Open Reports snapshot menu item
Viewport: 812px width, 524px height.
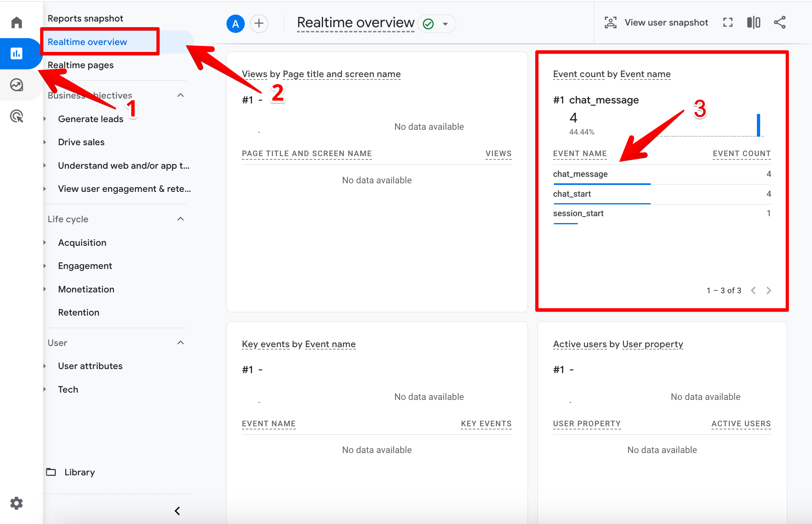(85, 18)
